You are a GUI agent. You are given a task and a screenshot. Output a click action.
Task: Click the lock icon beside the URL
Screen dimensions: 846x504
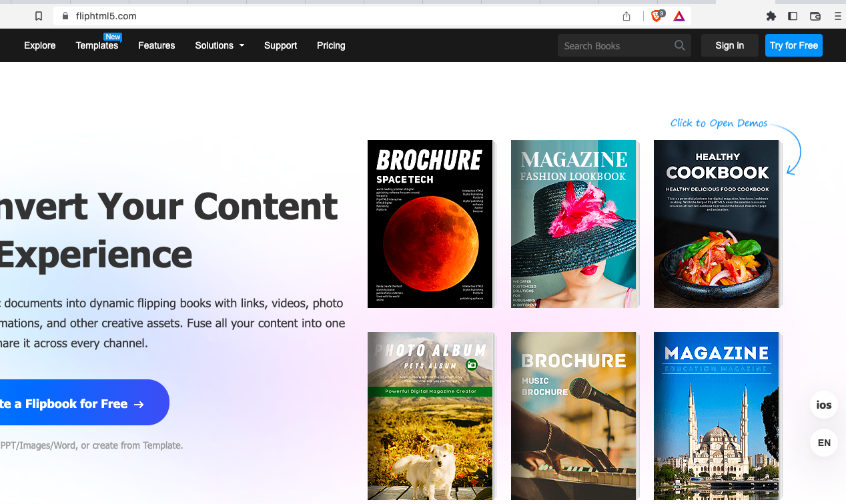point(65,16)
